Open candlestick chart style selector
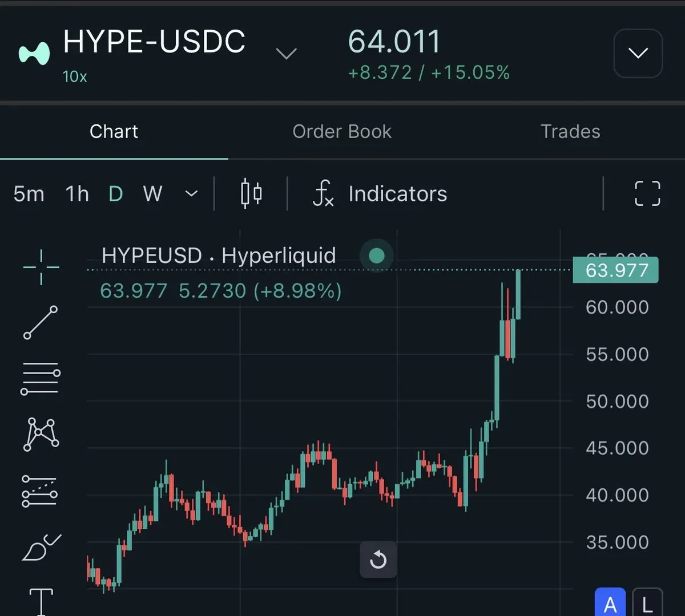The height and width of the screenshot is (616, 685). (x=251, y=194)
